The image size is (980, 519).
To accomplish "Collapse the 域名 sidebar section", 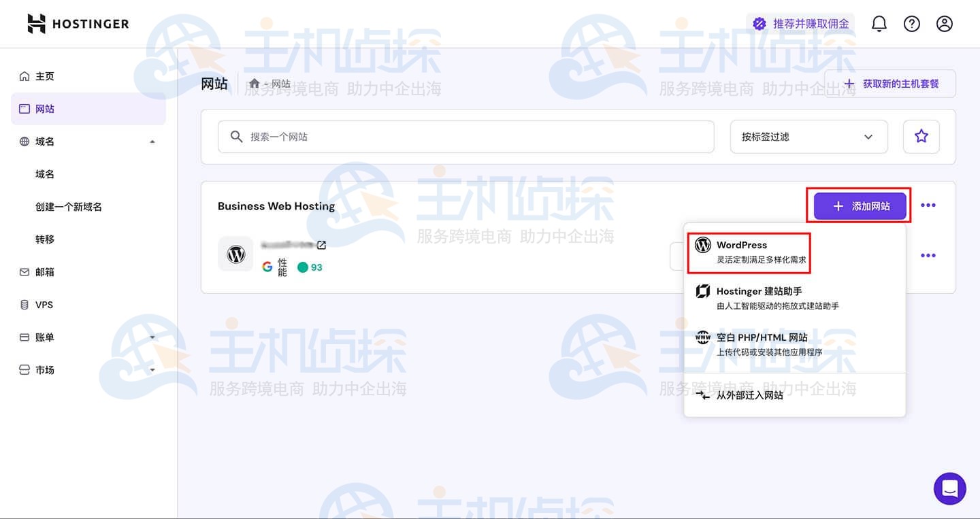I will pos(152,141).
